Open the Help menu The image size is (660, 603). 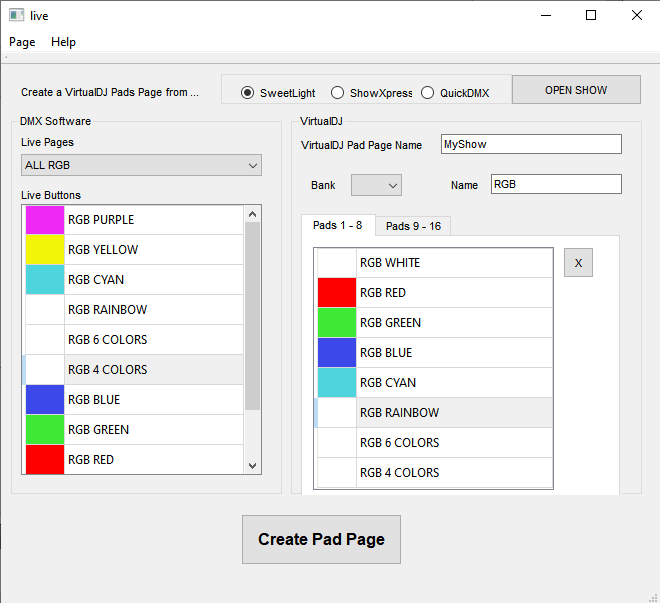pyautogui.click(x=64, y=42)
